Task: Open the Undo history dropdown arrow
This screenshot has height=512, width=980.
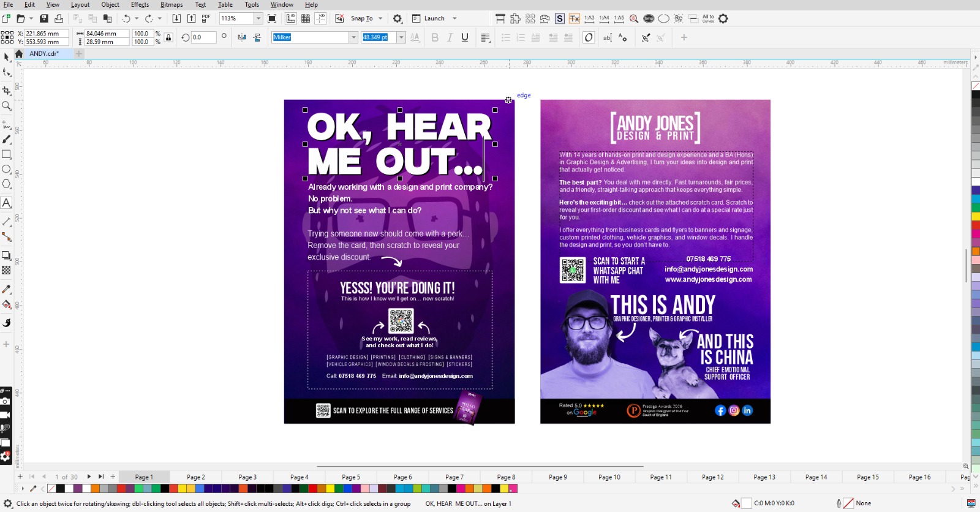Action: pos(137,18)
